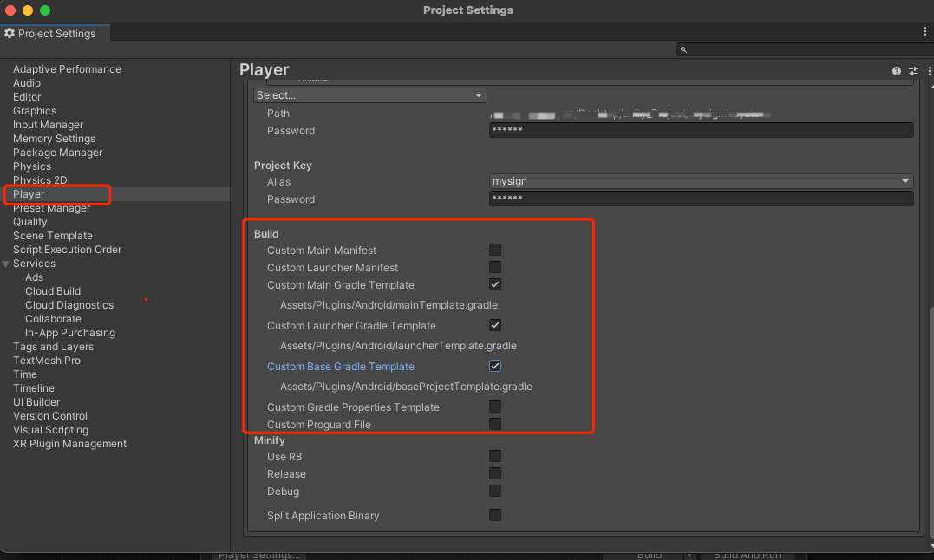Image resolution: width=934 pixels, height=560 pixels.
Task: Select Ads under Services
Action: coord(34,277)
